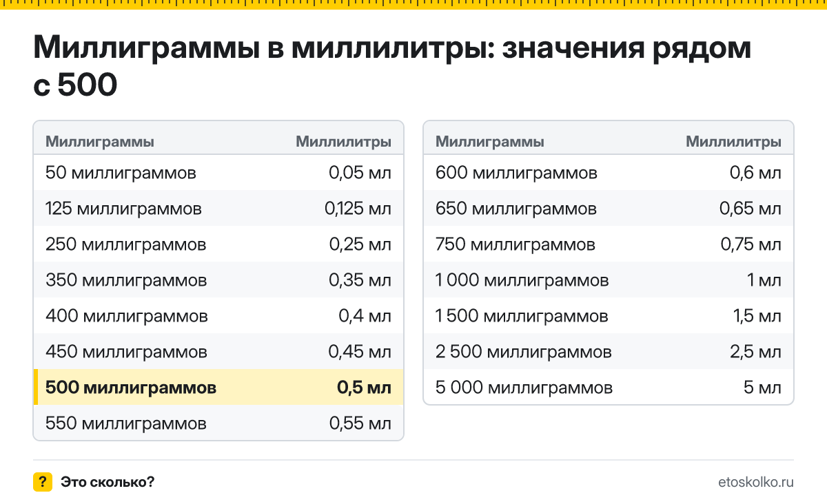The width and height of the screenshot is (827, 504).
Task: Select the highlighted '0,5 мл' value
Action: coord(364,388)
